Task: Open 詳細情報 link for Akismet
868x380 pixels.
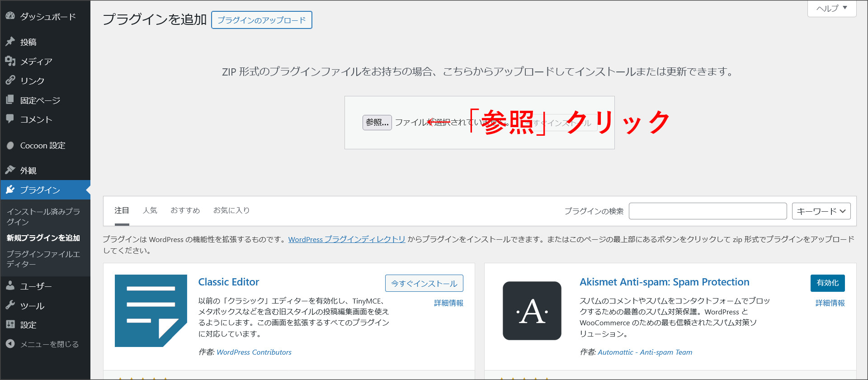Action: click(x=830, y=303)
